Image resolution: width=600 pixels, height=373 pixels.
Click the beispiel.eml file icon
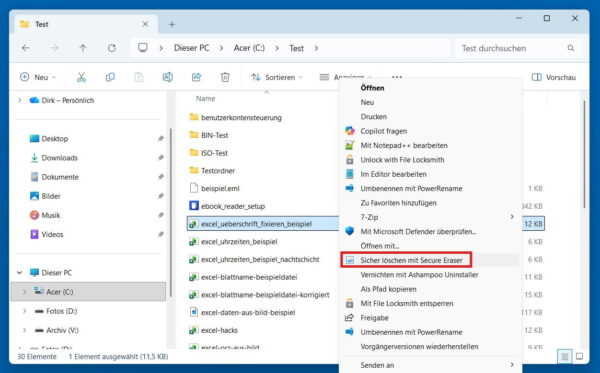pyautogui.click(x=194, y=188)
